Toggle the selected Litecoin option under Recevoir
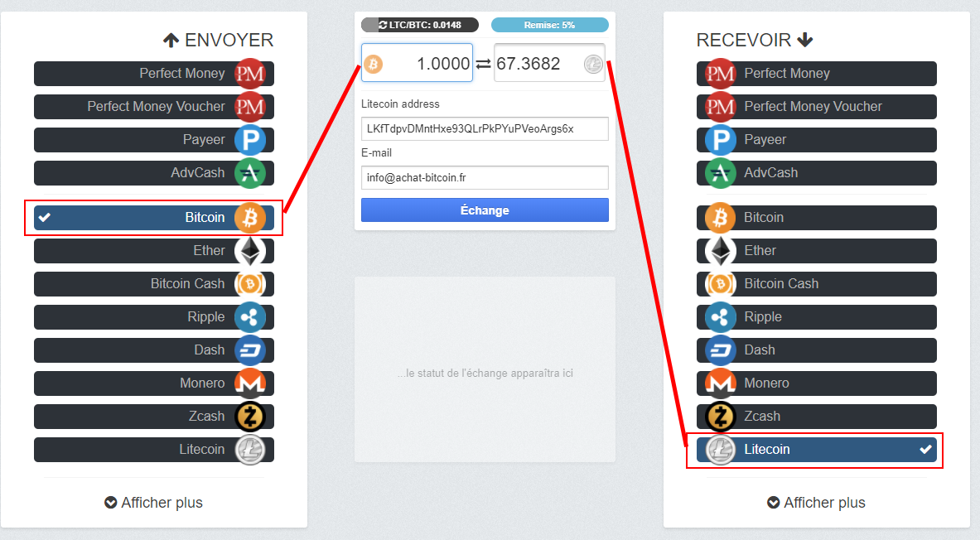 coord(816,450)
